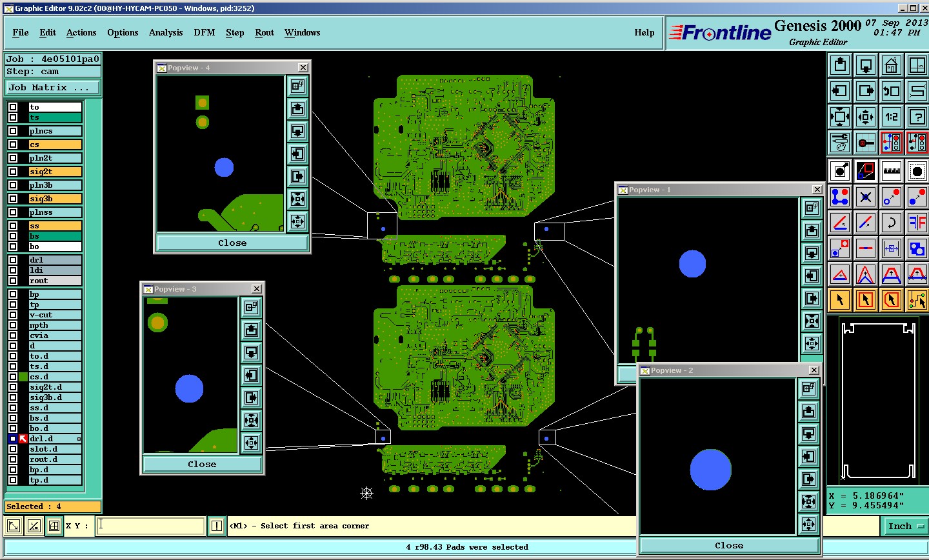Image resolution: width=929 pixels, height=560 pixels.
Task: Click the pan up view icon
Action: (x=840, y=65)
